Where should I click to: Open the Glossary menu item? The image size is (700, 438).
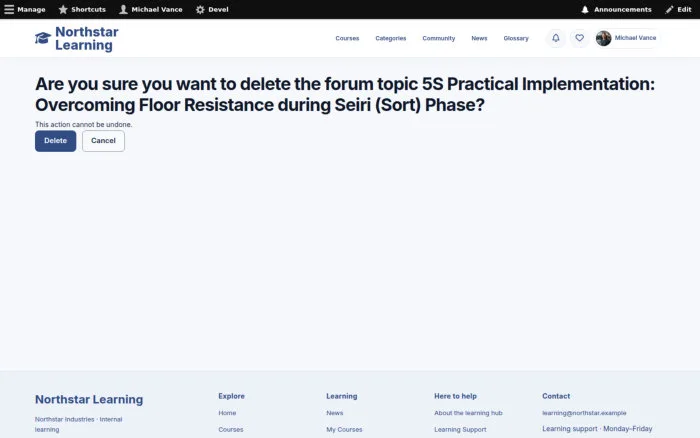(516, 38)
